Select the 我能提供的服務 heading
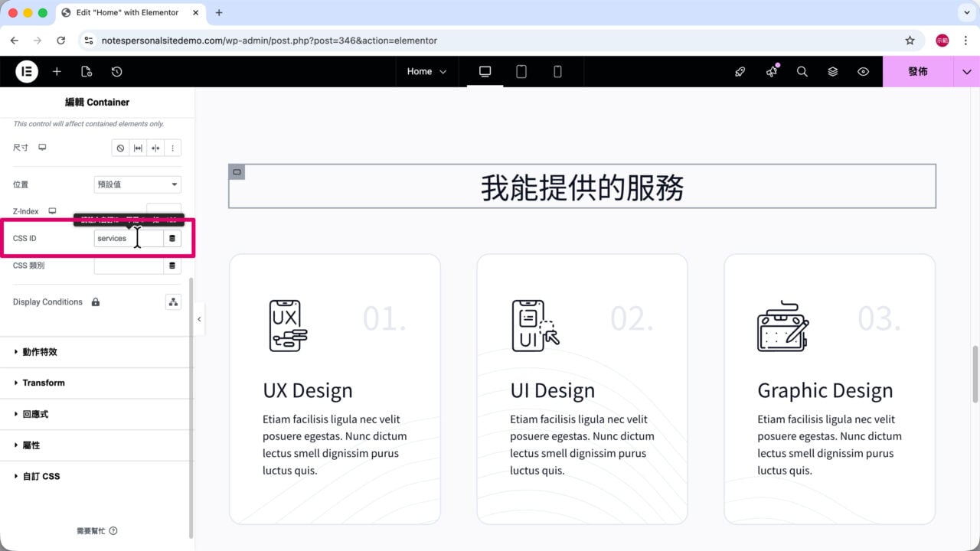This screenshot has width=980, height=551. (x=582, y=187)
